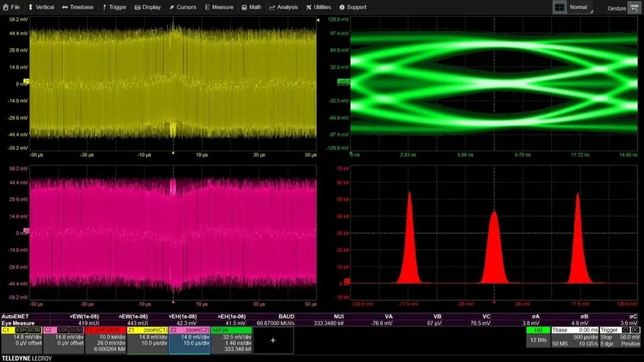
Task: Select the ^EH(1e-06) measurement column header
Action: click(x=231, y=317)
